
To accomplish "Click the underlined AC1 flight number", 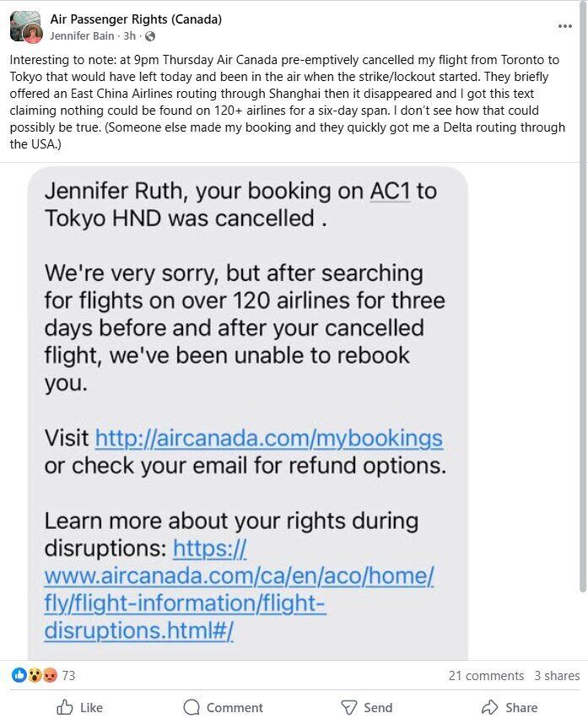I will [390, 192].
